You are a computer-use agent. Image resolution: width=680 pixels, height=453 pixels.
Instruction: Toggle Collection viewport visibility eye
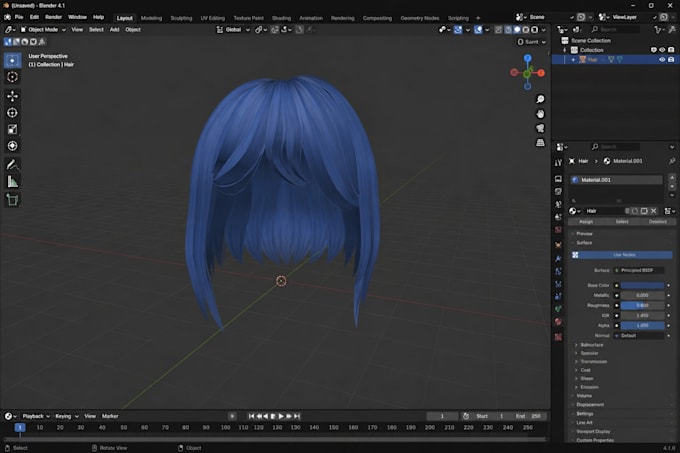pos(662,50)
